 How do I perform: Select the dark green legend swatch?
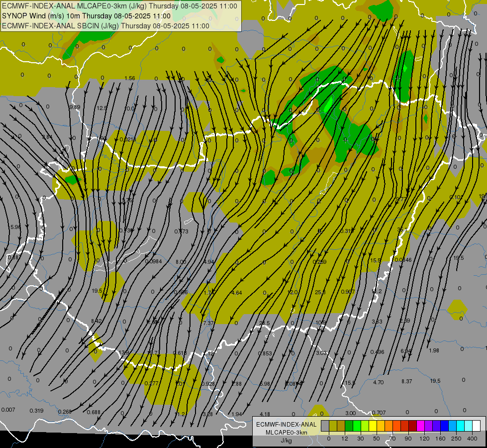click(349, 426)
